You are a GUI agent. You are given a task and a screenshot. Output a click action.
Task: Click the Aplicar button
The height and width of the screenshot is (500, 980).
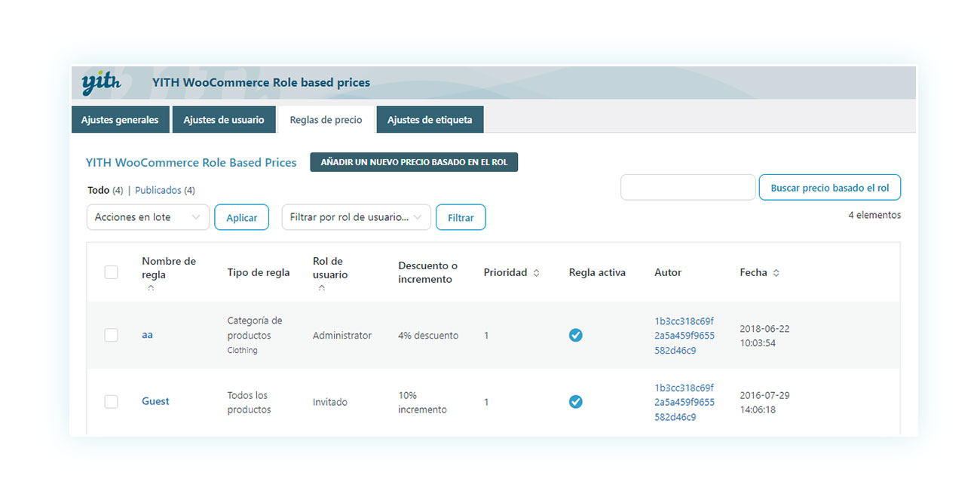coord(241,217)
